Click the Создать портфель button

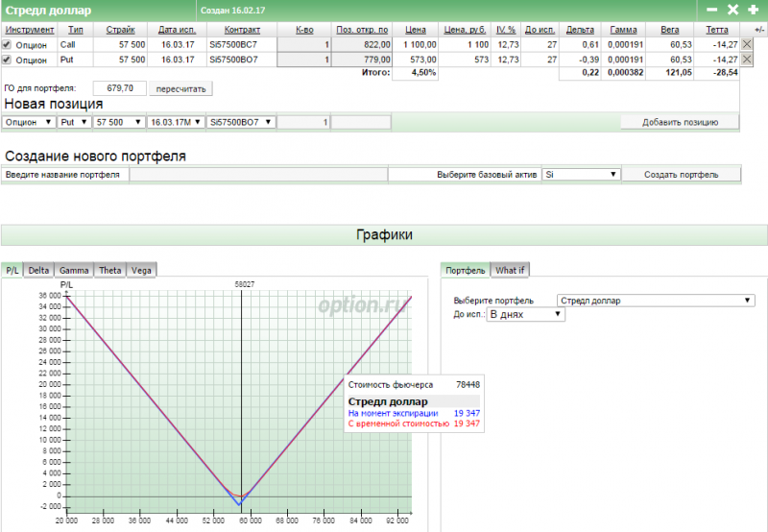tap(682, 175)
